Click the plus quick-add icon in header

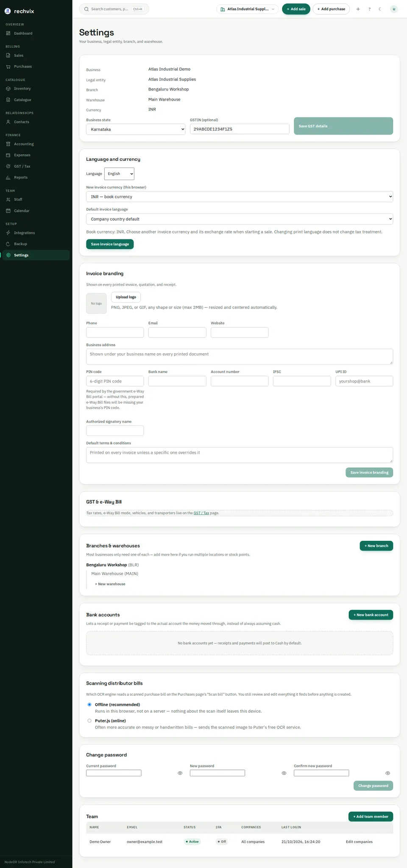358,9
